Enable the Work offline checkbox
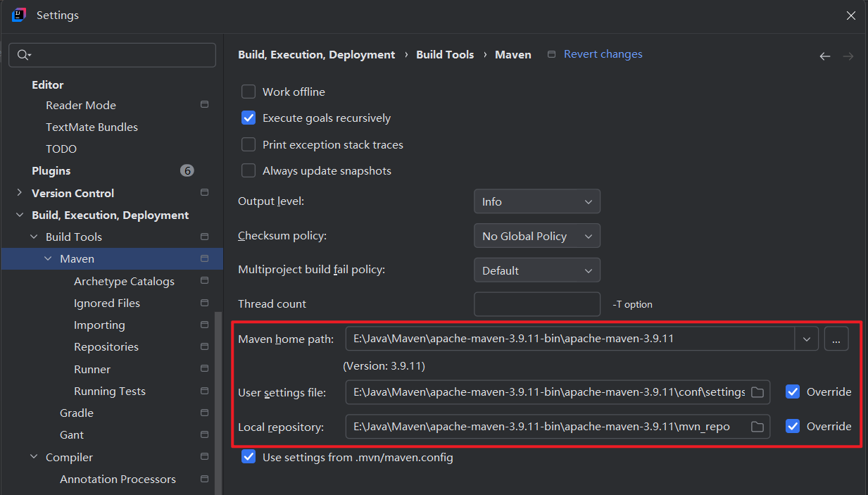 point(249,92)
